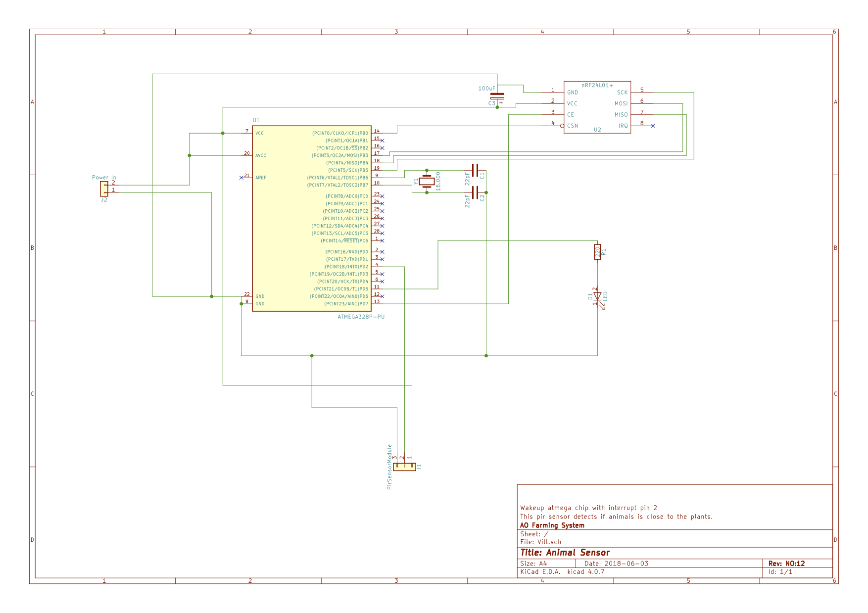Click the (PCINT7/XTAL2/TOSC2)PB7 pin label
This screenshot has width=868, height=613.
[338, 185]
